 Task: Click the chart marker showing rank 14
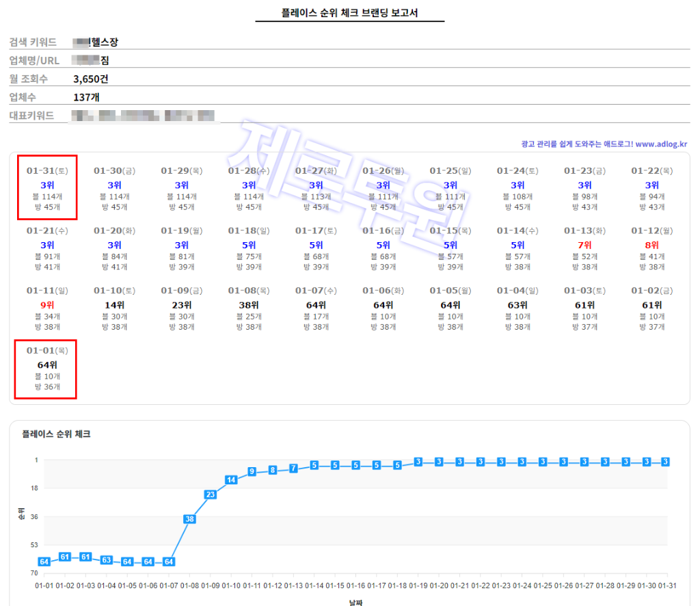click(230, 479)
